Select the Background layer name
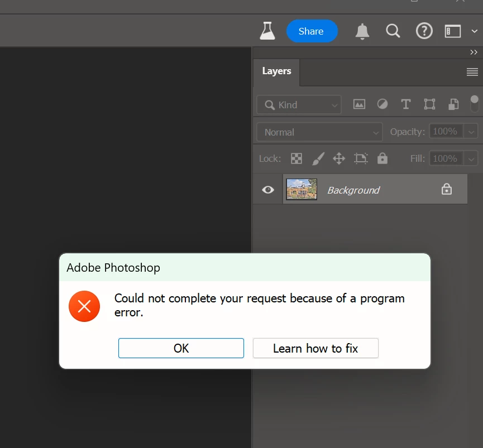483x448 pixels. click(x=353, y=190)
